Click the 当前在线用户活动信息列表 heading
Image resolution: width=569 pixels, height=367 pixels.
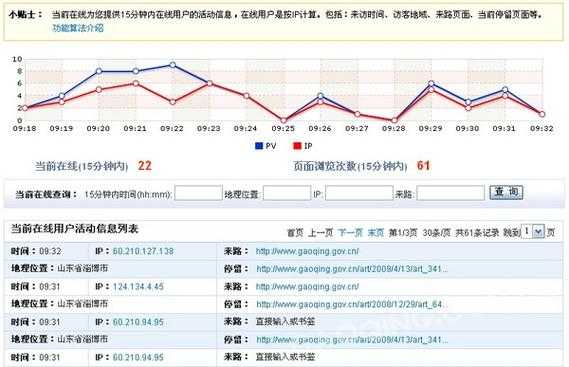(x=75, y=229)
